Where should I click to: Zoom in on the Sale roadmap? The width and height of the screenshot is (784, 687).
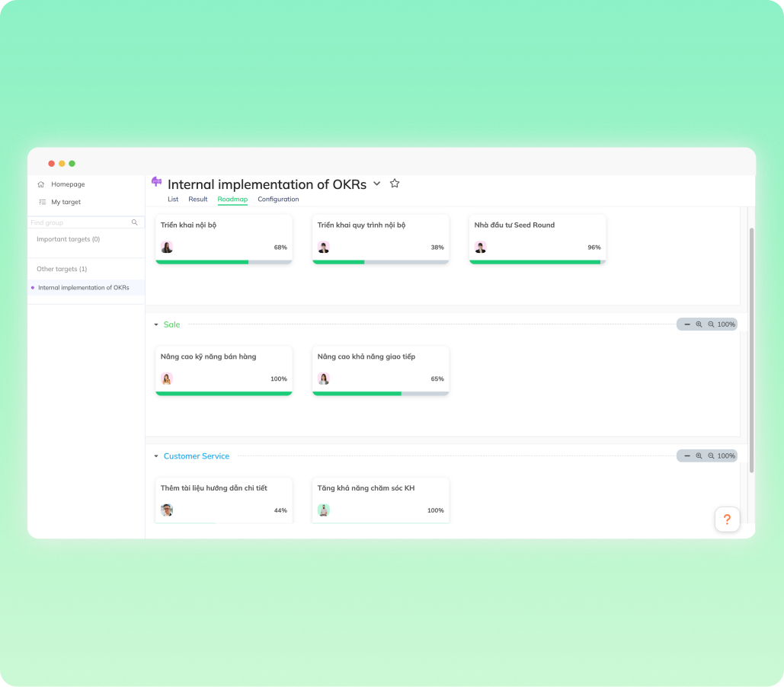699,324
